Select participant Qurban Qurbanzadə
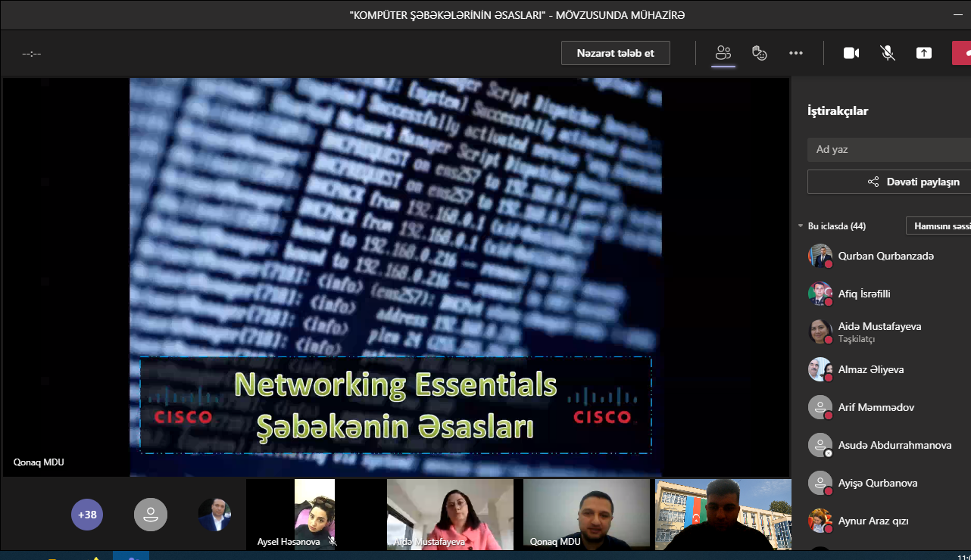The width and height of the screenshot is (971, 560). click(888, 256)
